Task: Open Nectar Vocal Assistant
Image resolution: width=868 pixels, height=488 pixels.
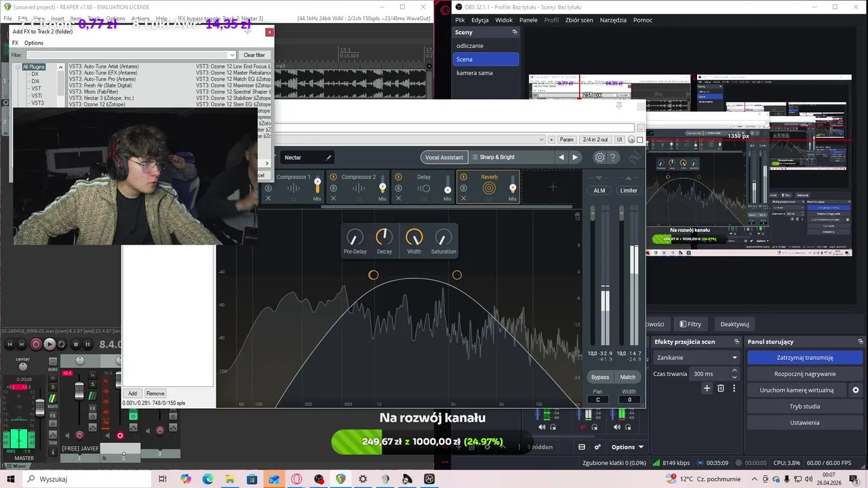Action: pos(444,157)
